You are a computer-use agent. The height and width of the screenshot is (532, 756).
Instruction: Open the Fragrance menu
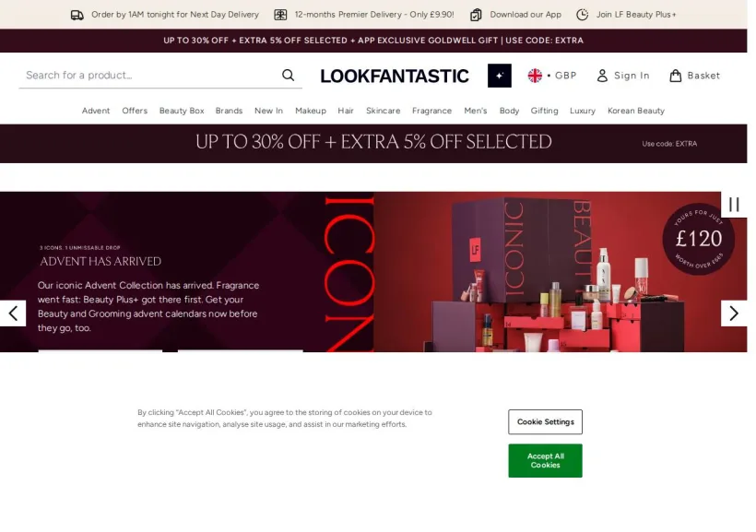[432, 111]
